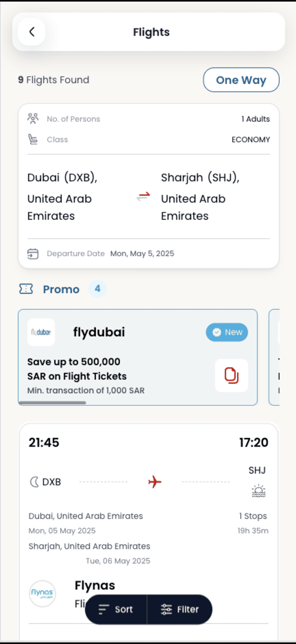This screenshot has width=296, height=644.
Task: Click the flydubai logo thumbnail
Action: coord(41,332)
